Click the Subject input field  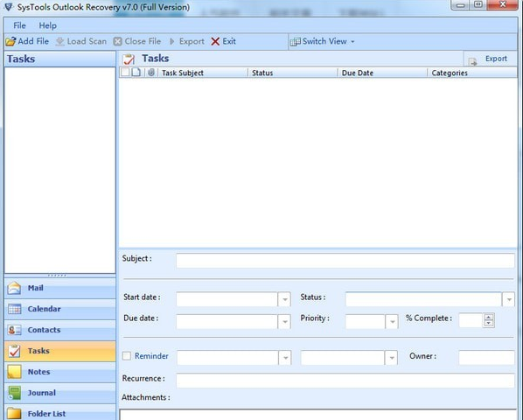345,261
